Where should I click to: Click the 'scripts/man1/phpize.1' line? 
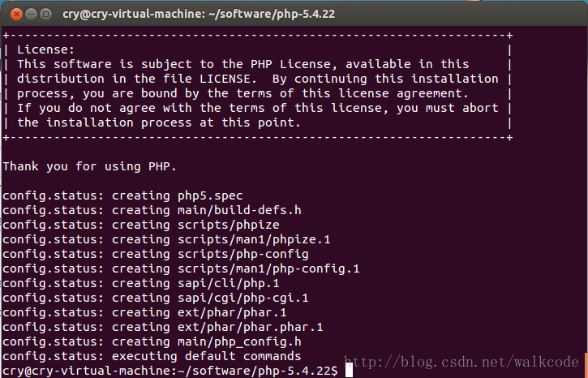tap(166, 239)
